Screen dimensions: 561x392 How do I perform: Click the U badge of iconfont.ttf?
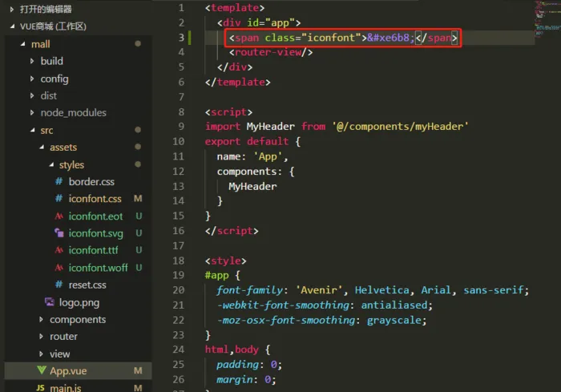139,250
